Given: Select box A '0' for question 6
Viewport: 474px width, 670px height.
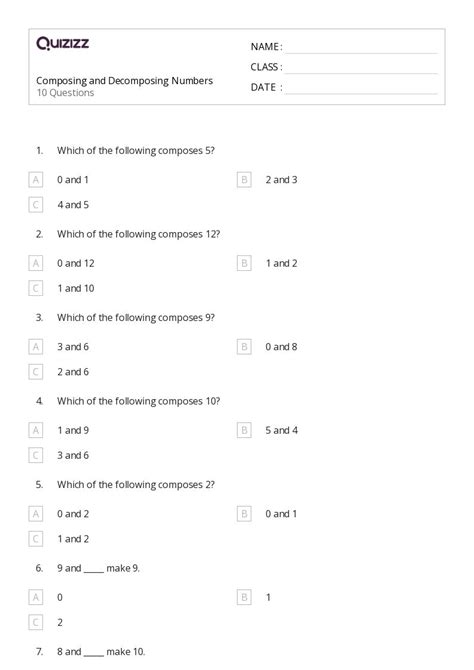Looking at the screenshot, I should coord(35,597).
